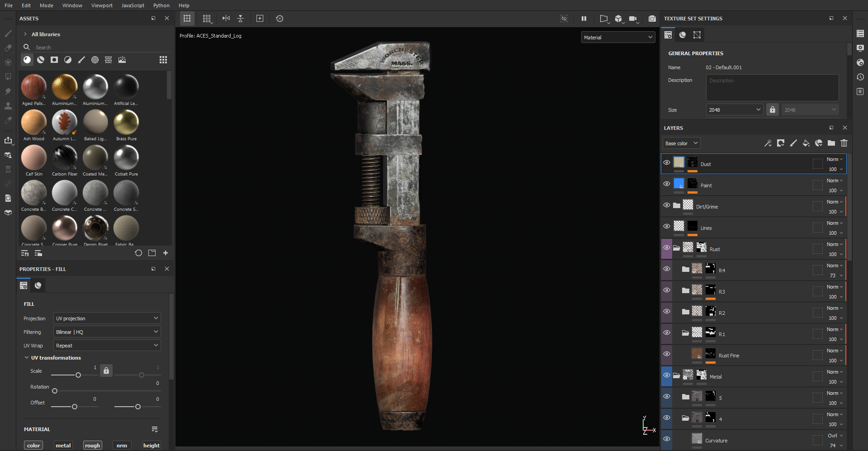The width and height of the screenshot is (868, 451).
Task: Open the Material viewport mode dropdown
Action: [x=618, y=38]
